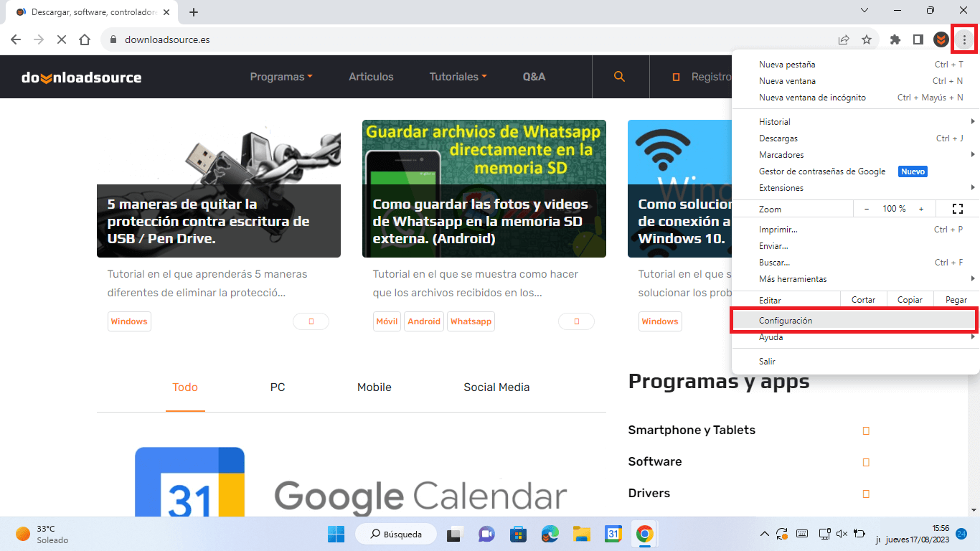This screenshot has height=551, width=980.
Task: Switch to the PC tab
Action: 278,387
